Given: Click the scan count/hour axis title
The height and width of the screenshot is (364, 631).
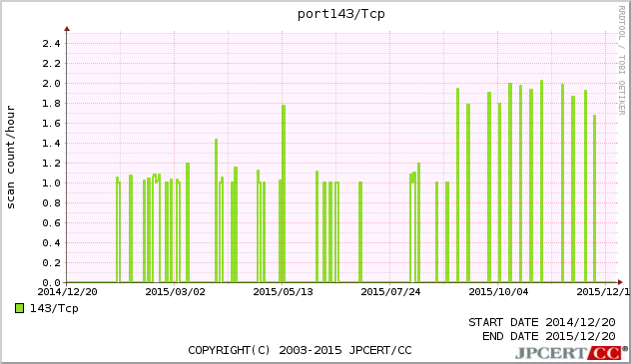Looking at the screenshot, I should [x=11, y=158].
